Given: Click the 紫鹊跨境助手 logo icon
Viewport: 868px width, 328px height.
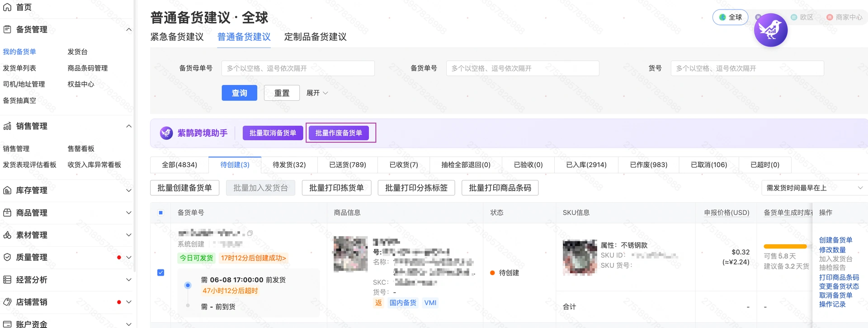Looking at the screenshot, I should coord(166,133).
